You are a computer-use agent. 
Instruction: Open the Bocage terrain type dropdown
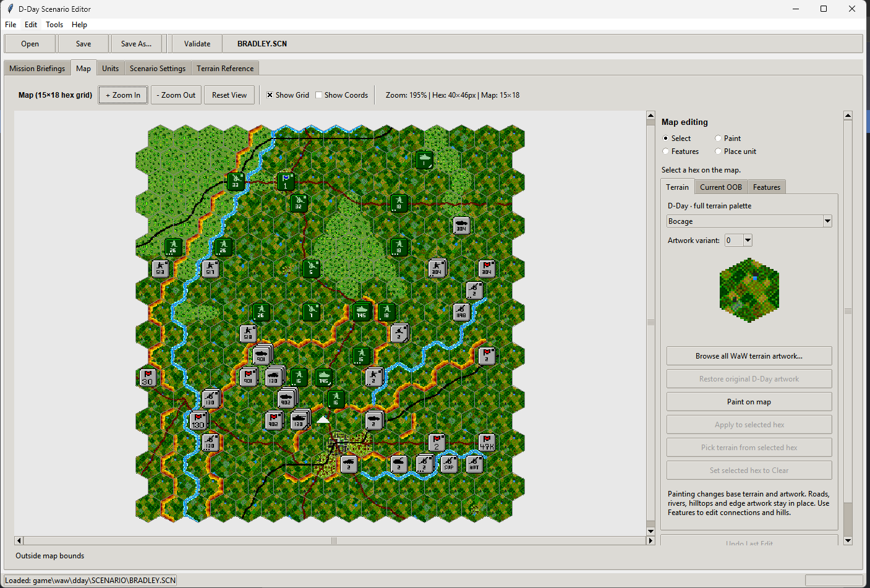827,221
